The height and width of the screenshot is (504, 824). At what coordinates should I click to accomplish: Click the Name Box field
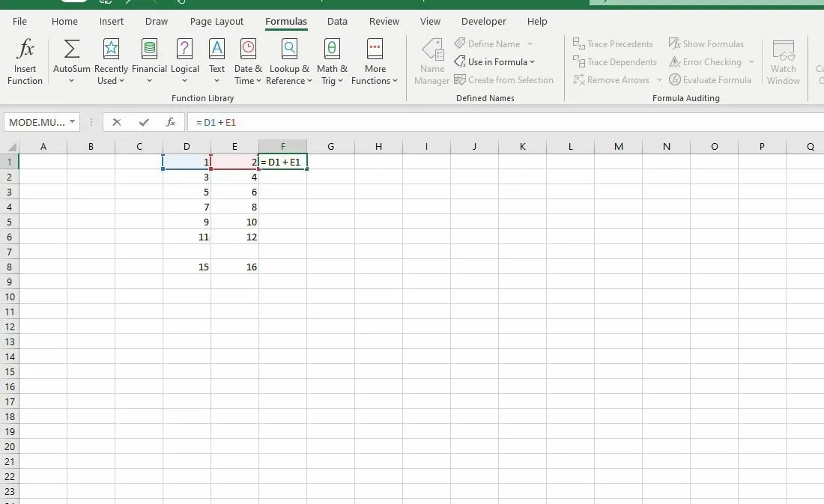point(36,122)
